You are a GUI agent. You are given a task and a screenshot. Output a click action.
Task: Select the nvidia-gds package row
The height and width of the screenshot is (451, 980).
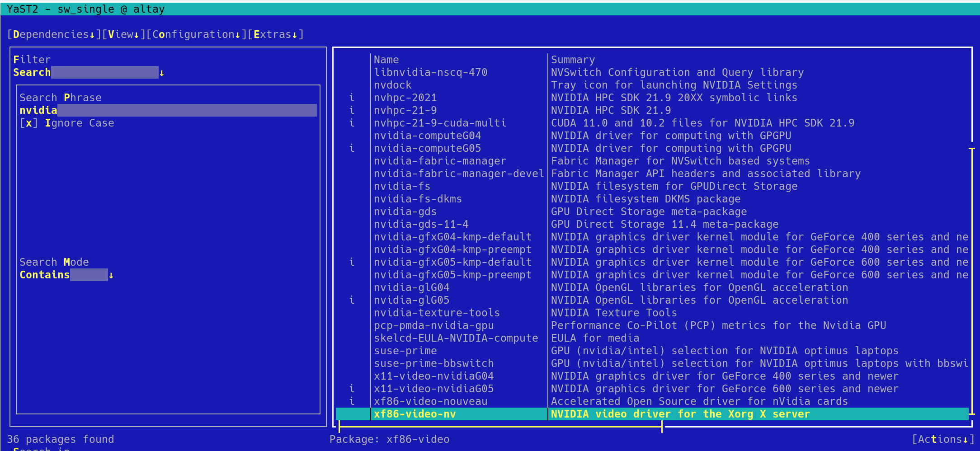pos(652,211)
